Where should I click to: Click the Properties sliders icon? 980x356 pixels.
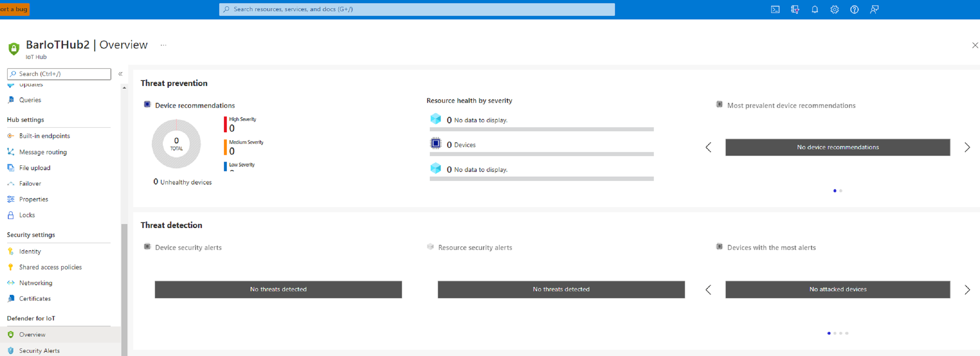(11, 199)
